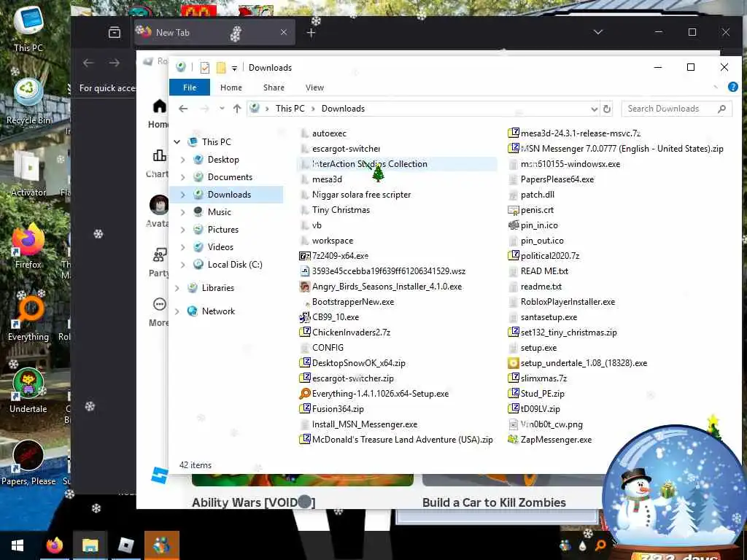Open the Everything search desktop shortcut
Viewport: 747px width, 560px height.
28,318
